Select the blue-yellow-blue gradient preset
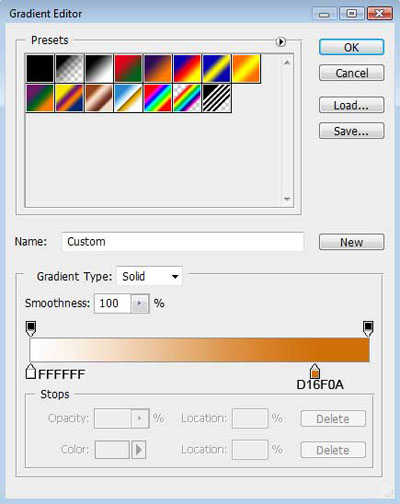 pyautogui.click(x=216, y=69)
